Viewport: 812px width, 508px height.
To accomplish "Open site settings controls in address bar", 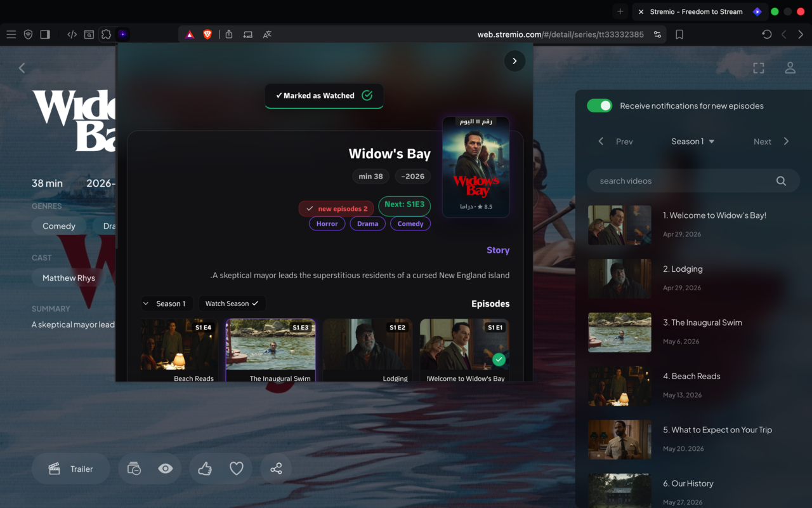I will point(657,34).
